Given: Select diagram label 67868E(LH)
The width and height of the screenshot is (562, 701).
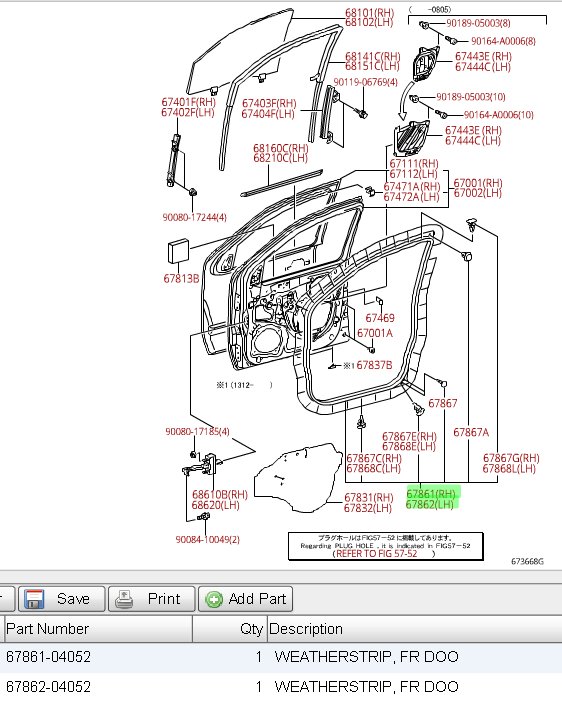Looking at the screenshot, I should [409, 446].
